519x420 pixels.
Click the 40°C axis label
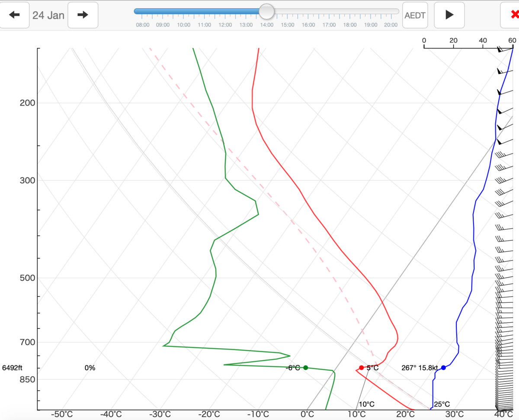[504, 414]
